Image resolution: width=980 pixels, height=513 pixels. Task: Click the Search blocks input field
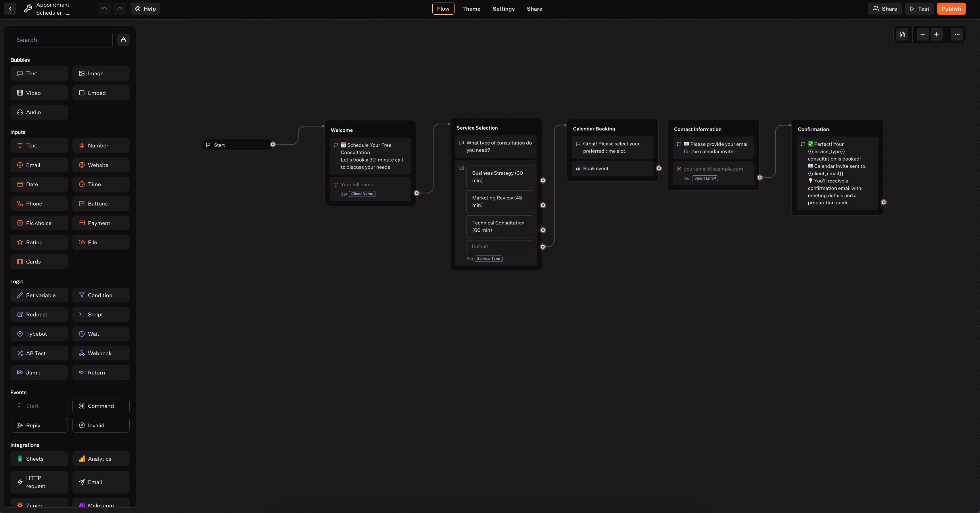[x=62, y=40]
